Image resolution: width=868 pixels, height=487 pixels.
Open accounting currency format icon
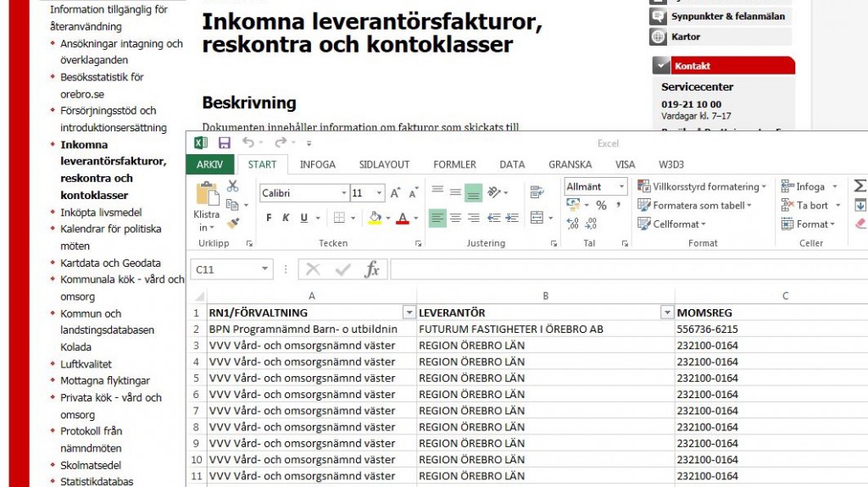point(573,205)
